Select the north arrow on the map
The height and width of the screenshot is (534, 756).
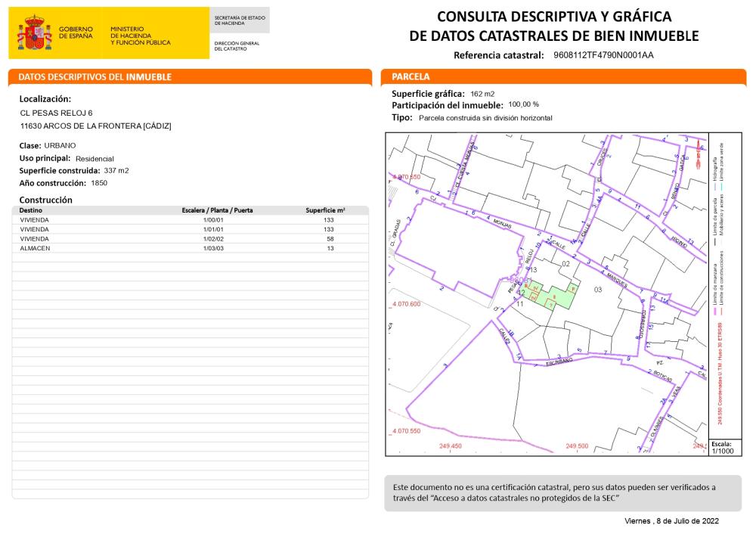pyautogui.click(x=698, y=154)
